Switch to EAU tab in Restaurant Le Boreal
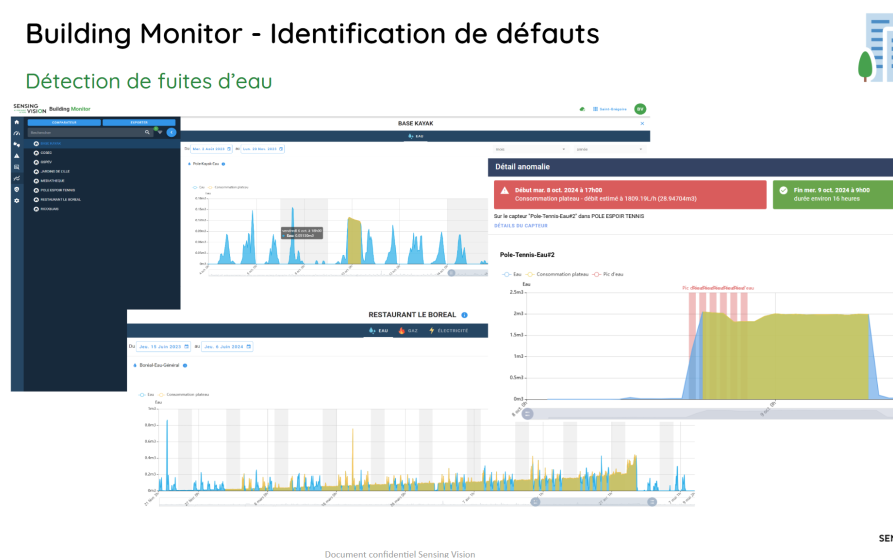This screenshot has height=558, width=893. point(379,331)
